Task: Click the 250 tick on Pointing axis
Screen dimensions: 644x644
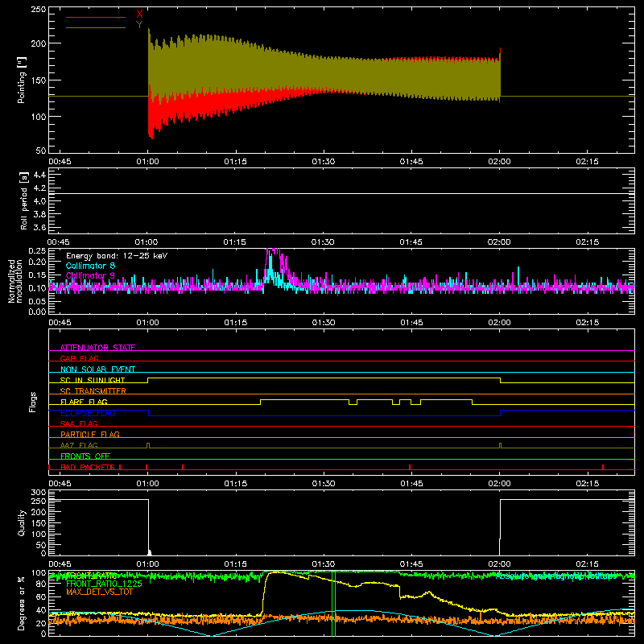Action: (39, 10)
